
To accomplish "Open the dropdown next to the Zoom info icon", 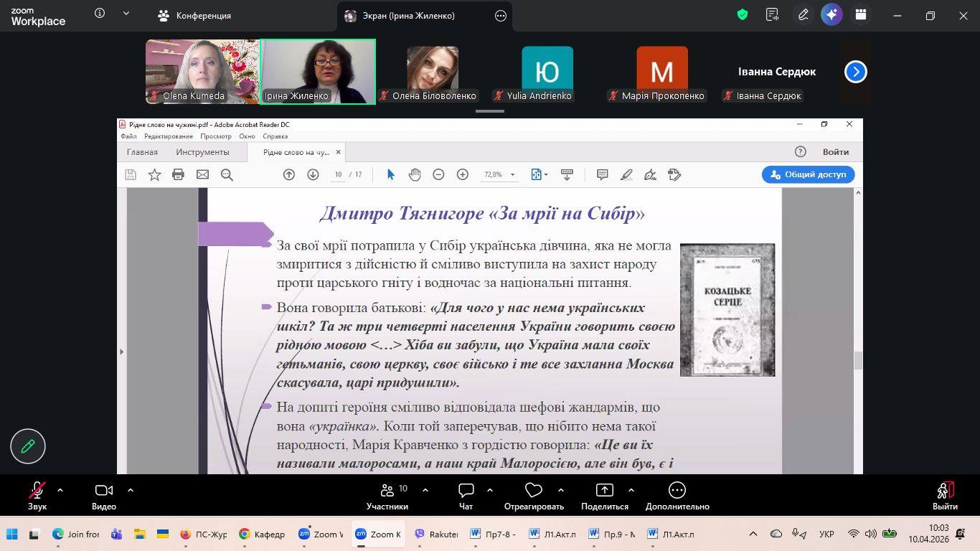I will 126,14.
